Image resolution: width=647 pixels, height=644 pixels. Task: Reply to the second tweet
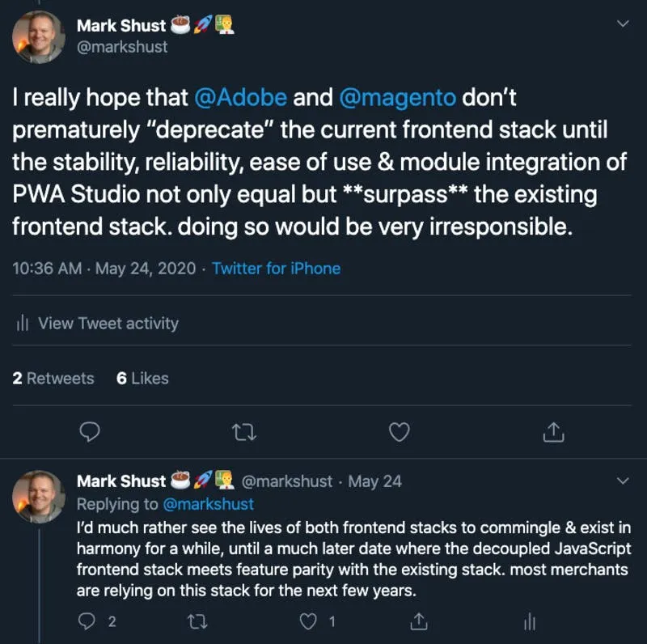click(87, 621)
